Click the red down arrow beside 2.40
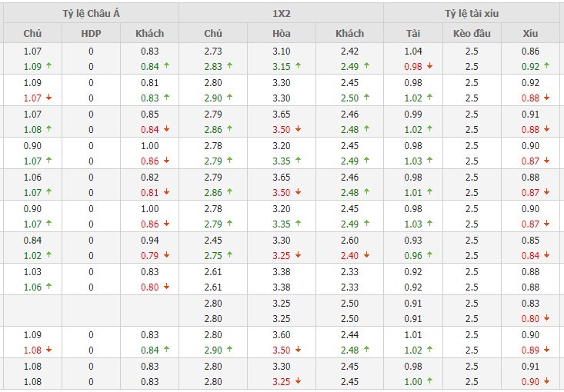 click(366, 254)
